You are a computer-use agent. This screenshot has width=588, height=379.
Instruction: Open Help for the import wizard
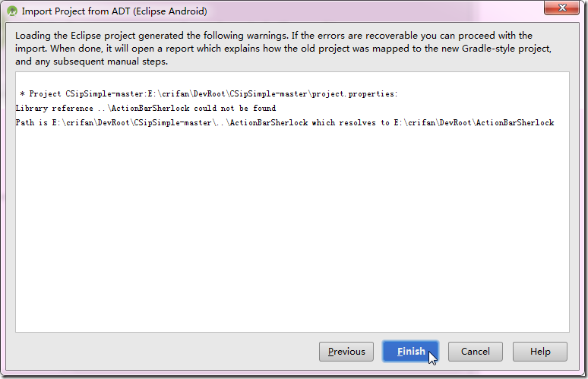540,352
